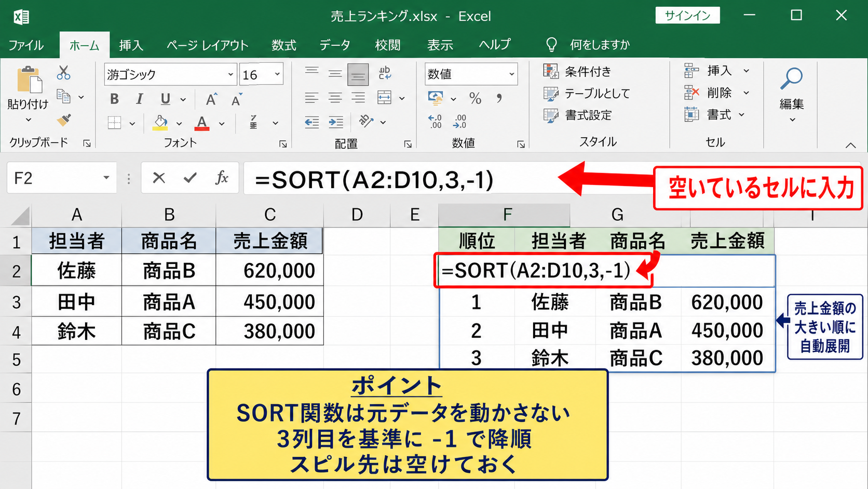868x489 pixels.
Task: Click the Select All corner triangle
Action: pos(20,215)
